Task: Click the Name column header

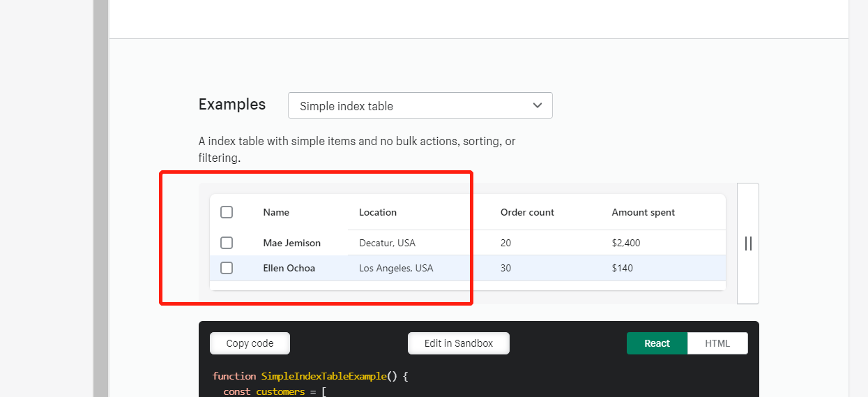Action: [276, 212]
